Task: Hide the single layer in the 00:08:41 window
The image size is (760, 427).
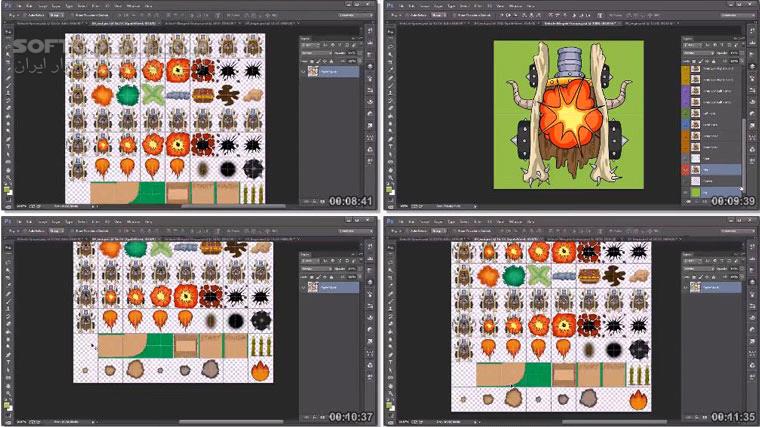Action: [303, 71]
